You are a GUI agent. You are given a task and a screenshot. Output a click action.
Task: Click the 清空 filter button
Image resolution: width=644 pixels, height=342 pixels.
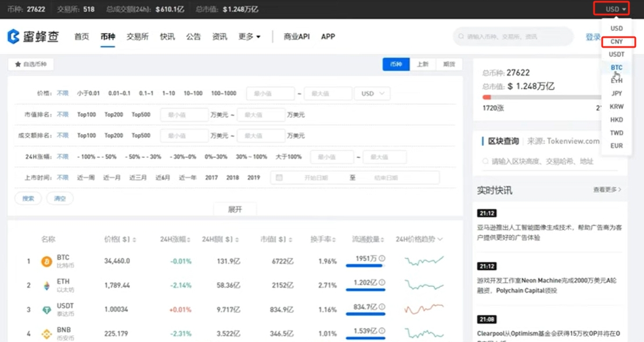pos(60,199)
